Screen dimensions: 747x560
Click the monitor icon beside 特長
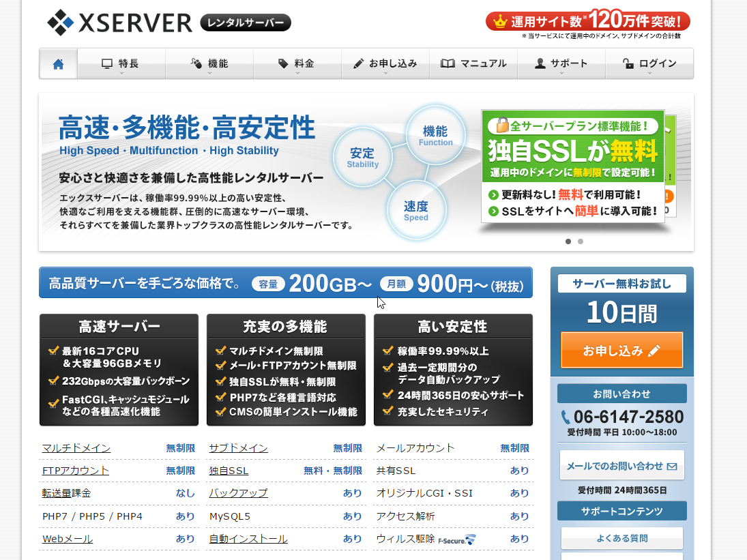(x=107, y=64)
